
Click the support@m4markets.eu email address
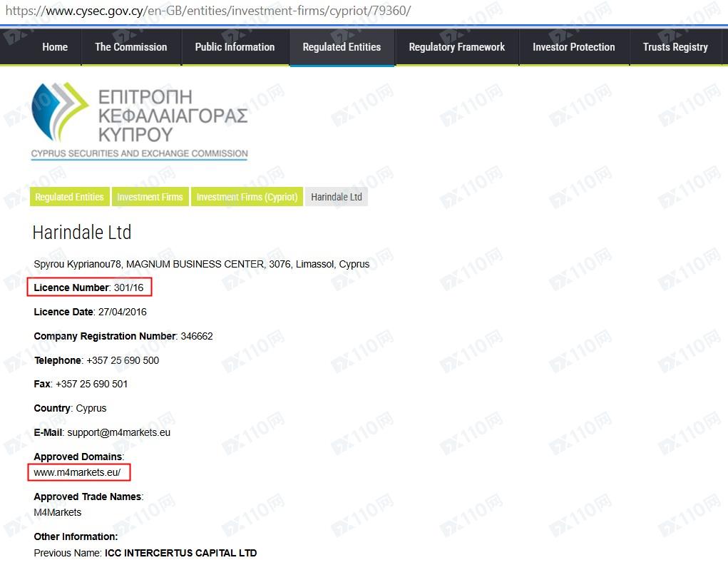[x=119, y=432]
